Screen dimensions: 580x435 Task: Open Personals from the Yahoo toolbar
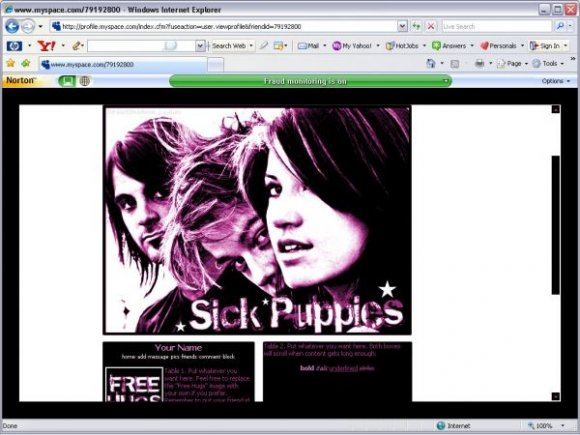[x=498, y=46]
